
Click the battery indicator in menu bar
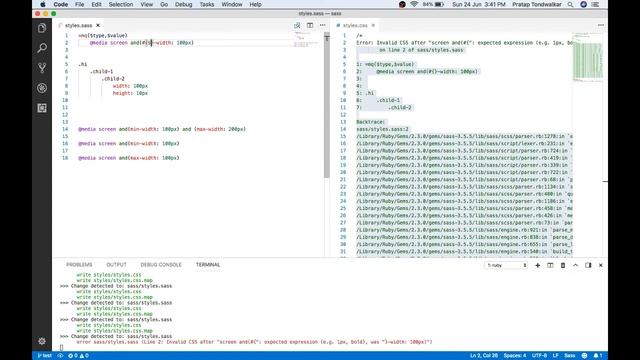pos(433,4)
